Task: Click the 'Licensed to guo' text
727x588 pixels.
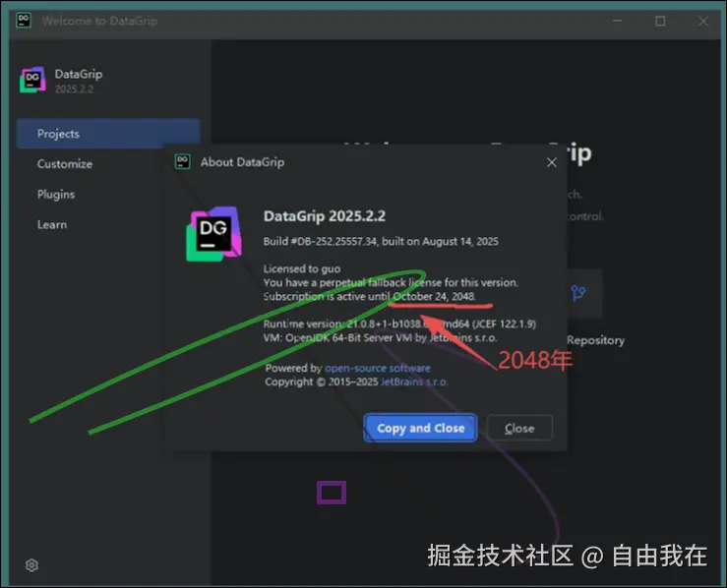Action: pyautogui.click(x=302, y=268)
